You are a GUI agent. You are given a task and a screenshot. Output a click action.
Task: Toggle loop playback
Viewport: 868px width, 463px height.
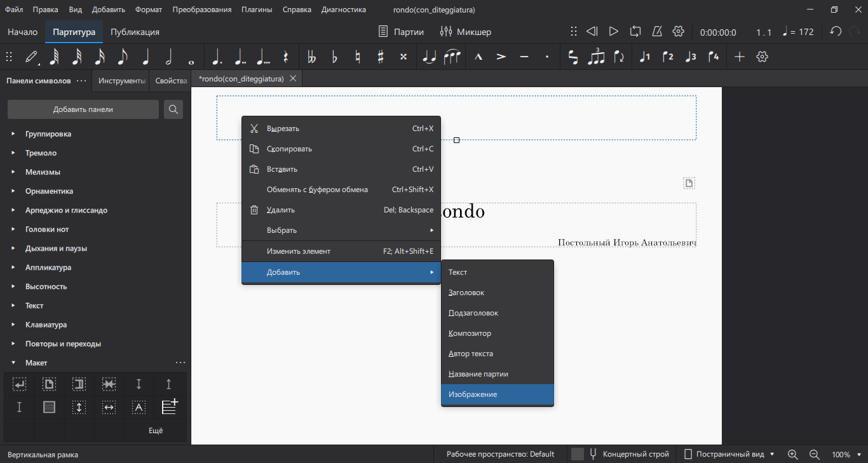tap(635, 31)
